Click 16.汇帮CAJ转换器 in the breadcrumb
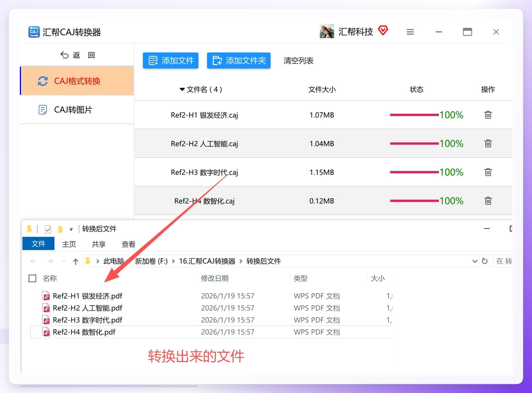Viewport: 532px width, 393px height. point(207,261)
